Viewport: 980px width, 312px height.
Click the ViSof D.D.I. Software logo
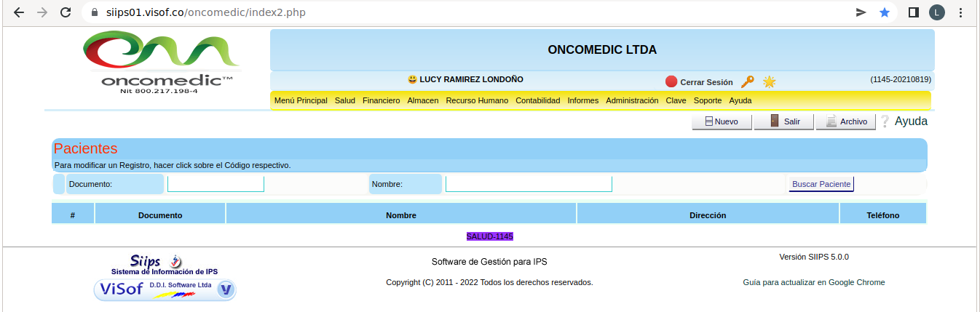[165, 289]
